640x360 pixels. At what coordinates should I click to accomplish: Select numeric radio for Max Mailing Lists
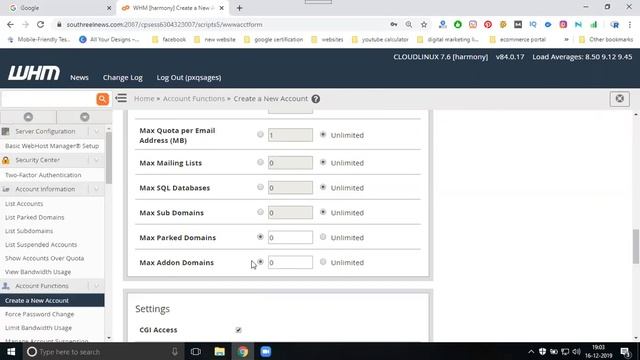tap(260, 162)
